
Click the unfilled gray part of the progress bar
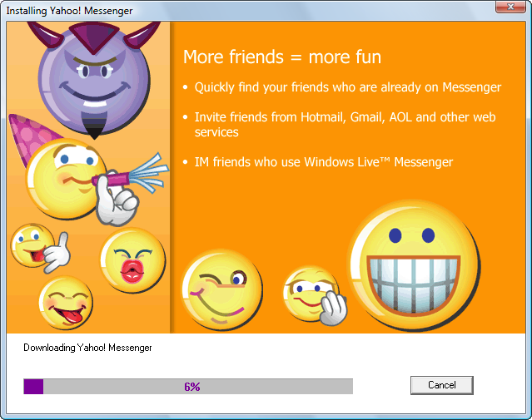(x=275, y=386)
